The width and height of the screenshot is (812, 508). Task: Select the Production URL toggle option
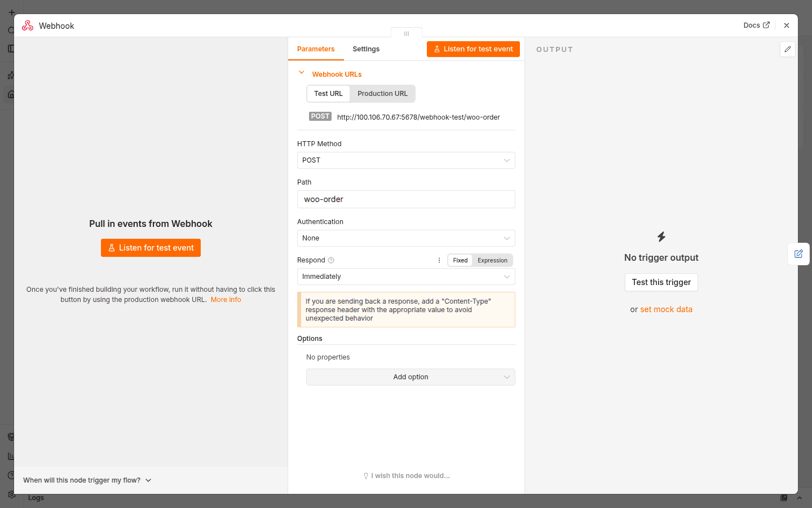382,94
